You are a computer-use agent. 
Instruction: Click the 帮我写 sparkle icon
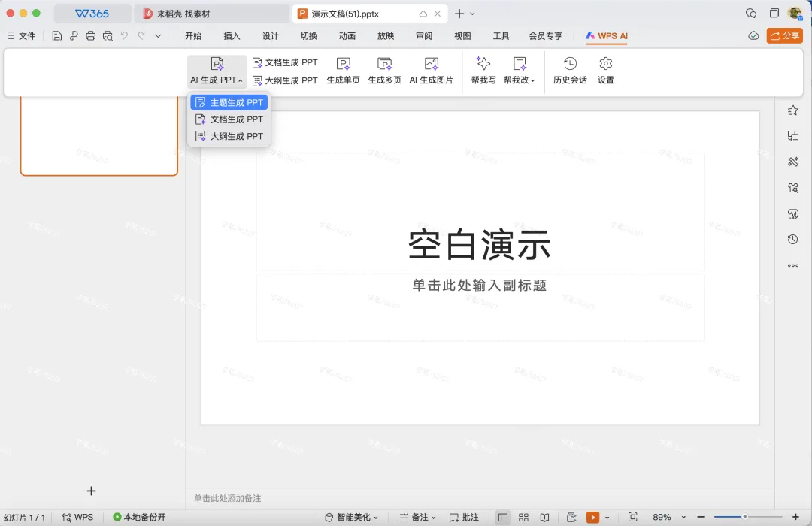click(x=483, y=64)
